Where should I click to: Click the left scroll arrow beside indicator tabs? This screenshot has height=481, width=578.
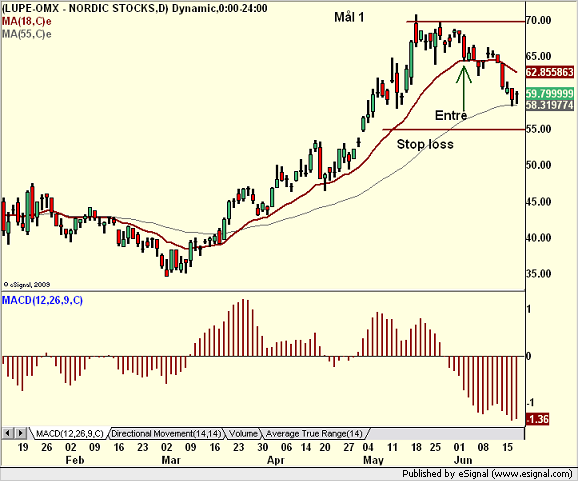[x=8, y=433]
